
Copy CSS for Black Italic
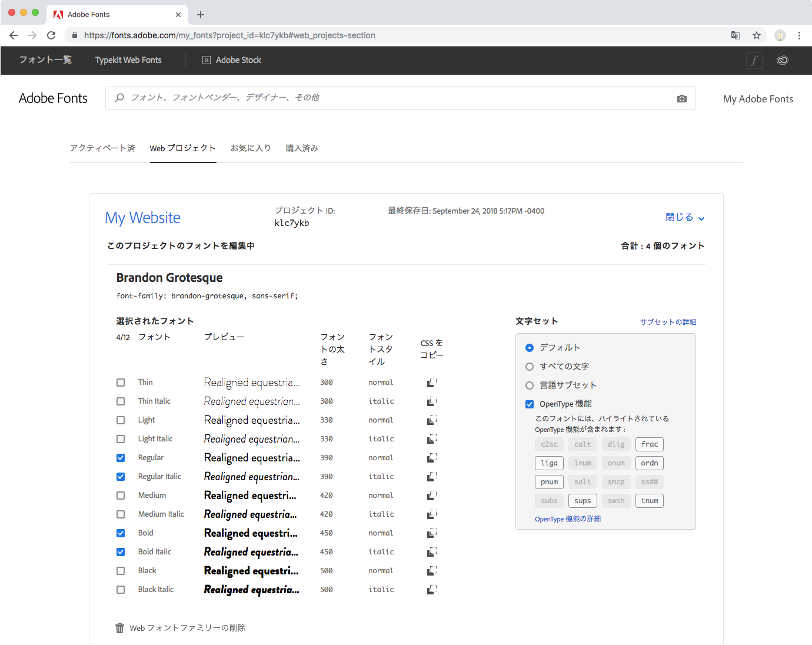pos(431,590)
